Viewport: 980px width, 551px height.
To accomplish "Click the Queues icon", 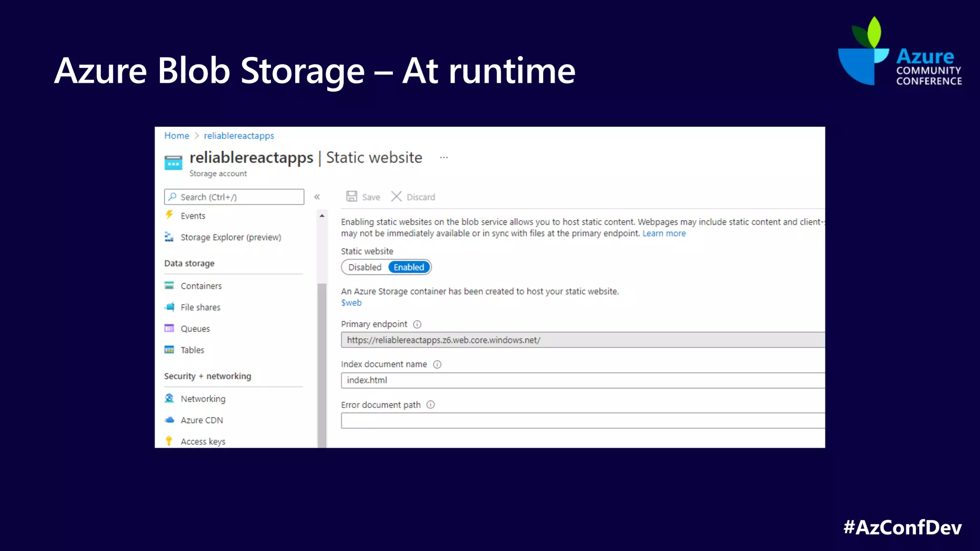I will tap(169, 328).
